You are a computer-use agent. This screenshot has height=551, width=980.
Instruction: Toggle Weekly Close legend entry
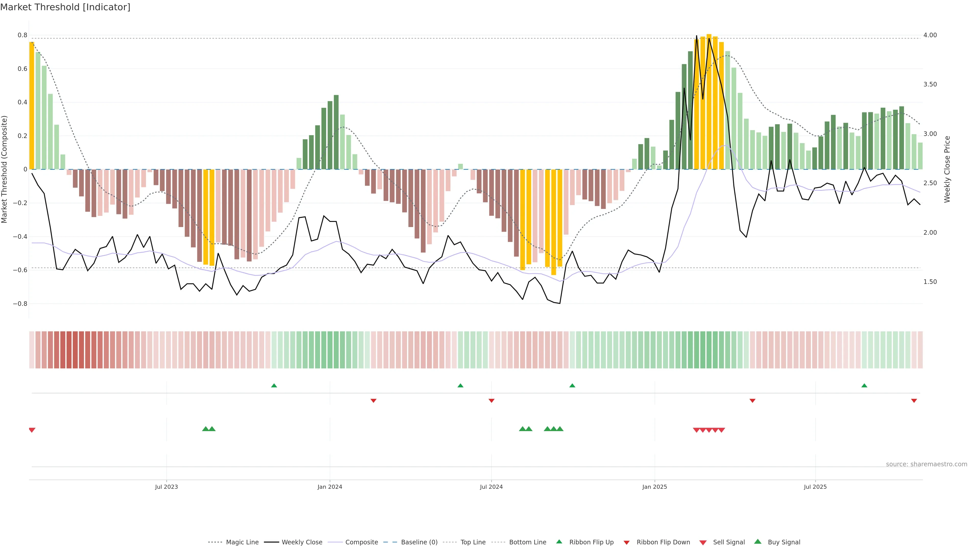pos(302,542)
